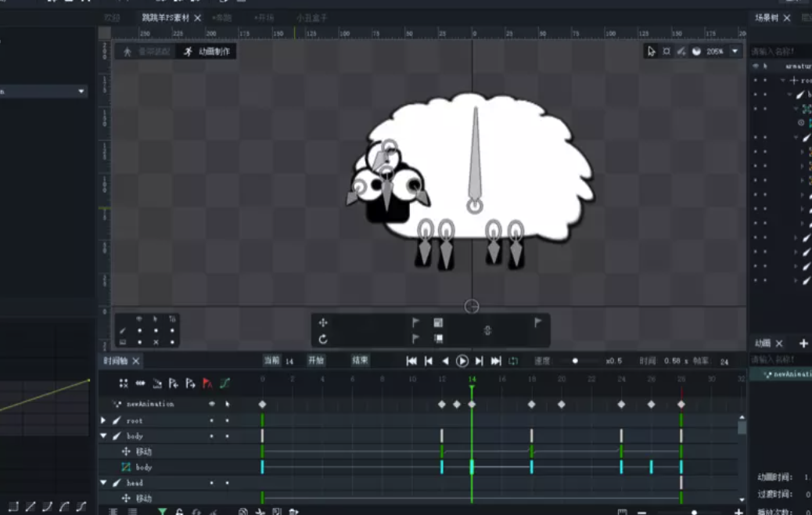The image size is (812, 515).
Task: Click the plus zoom-in timeline button
Action: click(x=738, y=512)
